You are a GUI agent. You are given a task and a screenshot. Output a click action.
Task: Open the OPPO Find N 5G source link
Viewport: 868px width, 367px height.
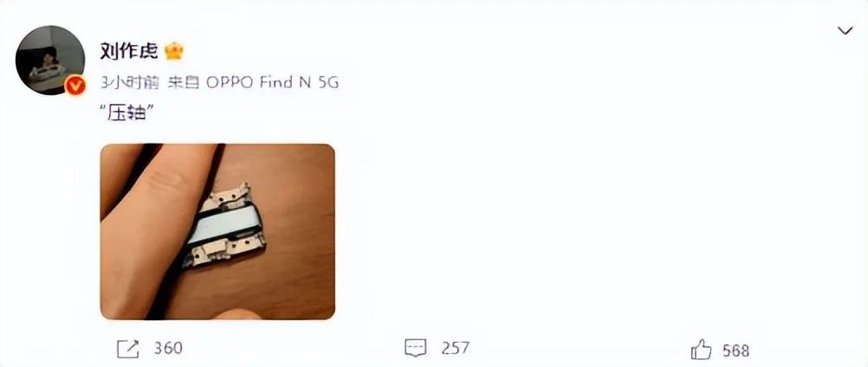tap(272, 83)
